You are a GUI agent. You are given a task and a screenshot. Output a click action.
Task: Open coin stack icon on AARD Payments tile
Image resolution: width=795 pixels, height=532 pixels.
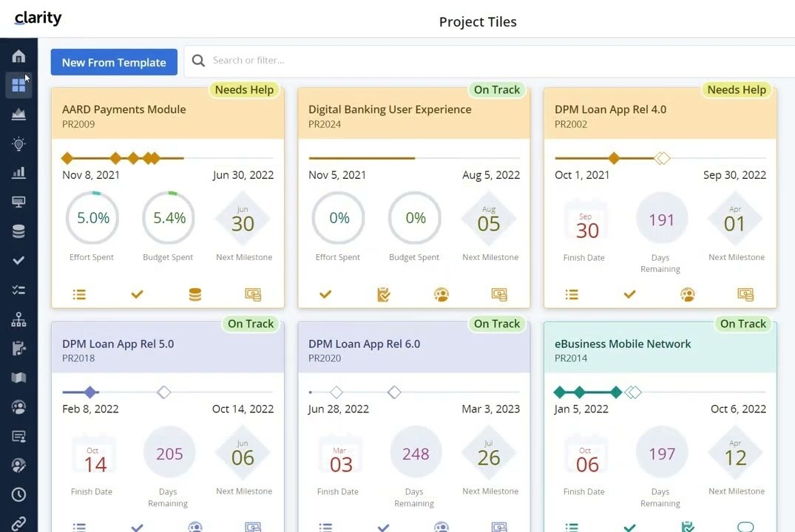click(195, 294)
